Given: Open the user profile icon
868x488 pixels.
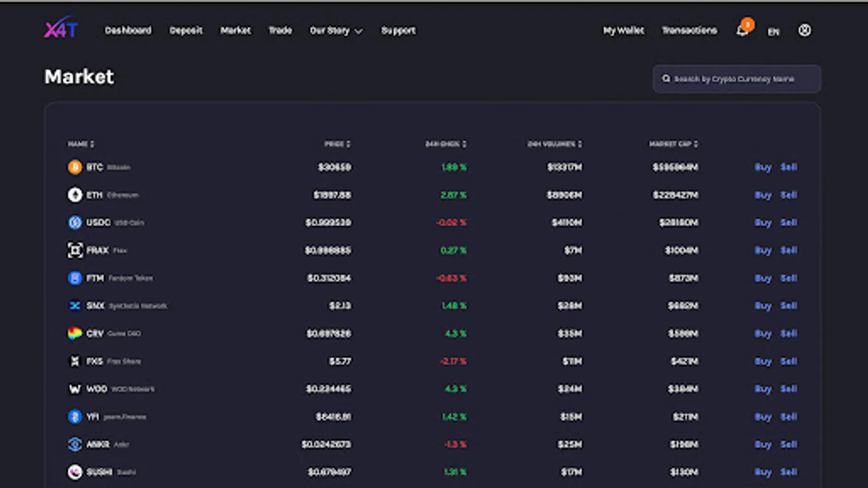Looking at the screenshot, I should point(805,30).
